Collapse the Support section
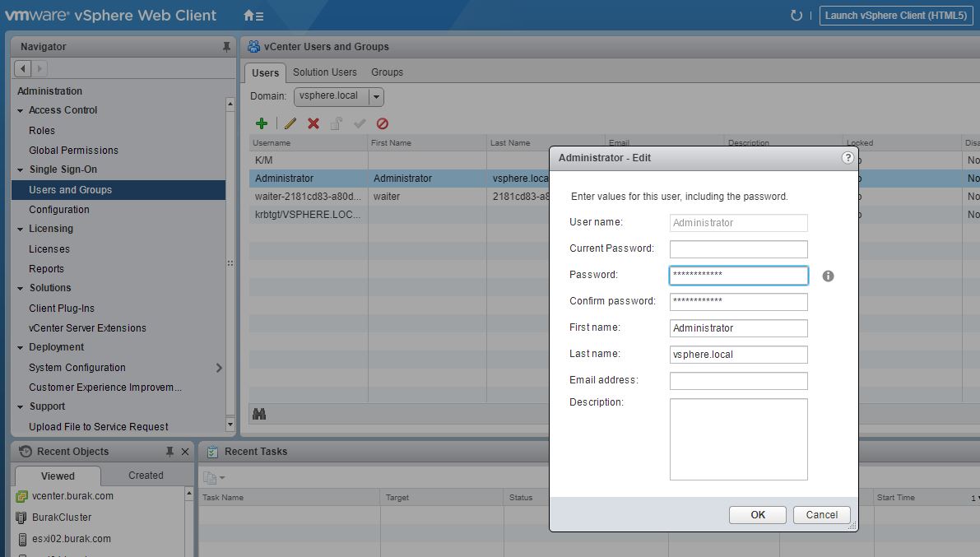This screenshot has height=557, width=980. coord(21,407)
